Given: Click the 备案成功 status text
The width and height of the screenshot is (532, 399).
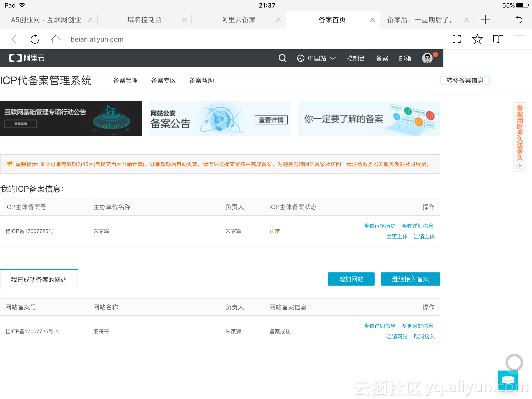Looking at the screenshot, I should [x=280, y=331].
